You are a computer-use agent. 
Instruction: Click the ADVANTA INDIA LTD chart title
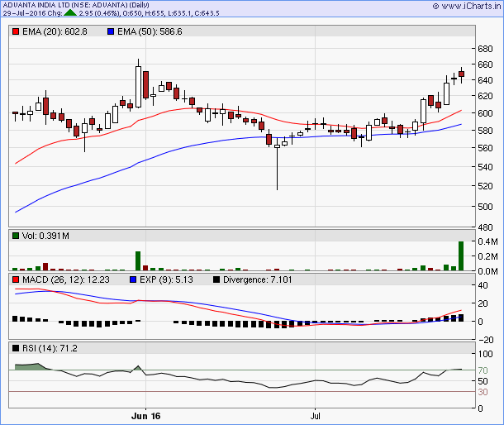click(76, 5)
